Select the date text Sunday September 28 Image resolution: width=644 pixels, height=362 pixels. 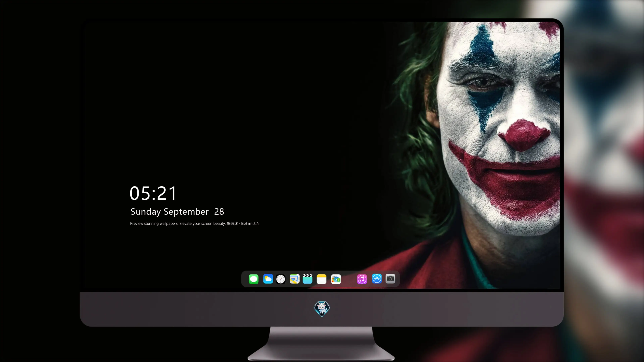177,212
